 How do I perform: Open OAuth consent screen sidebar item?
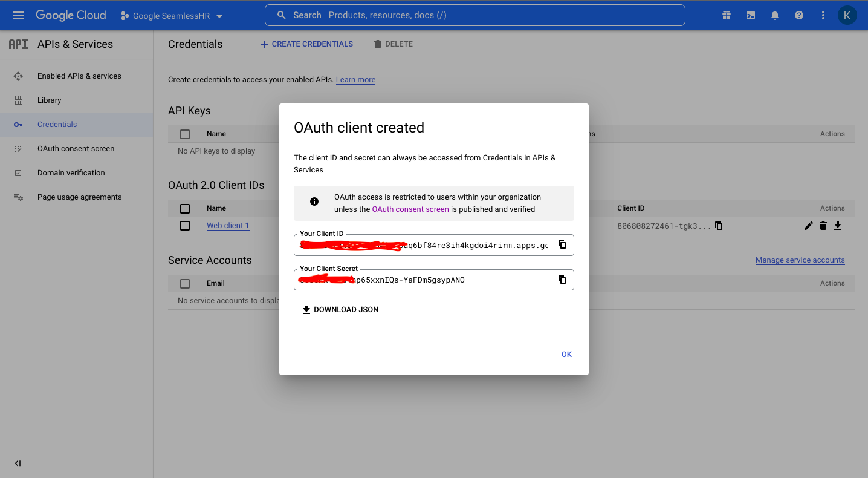[x=76, y=149]
